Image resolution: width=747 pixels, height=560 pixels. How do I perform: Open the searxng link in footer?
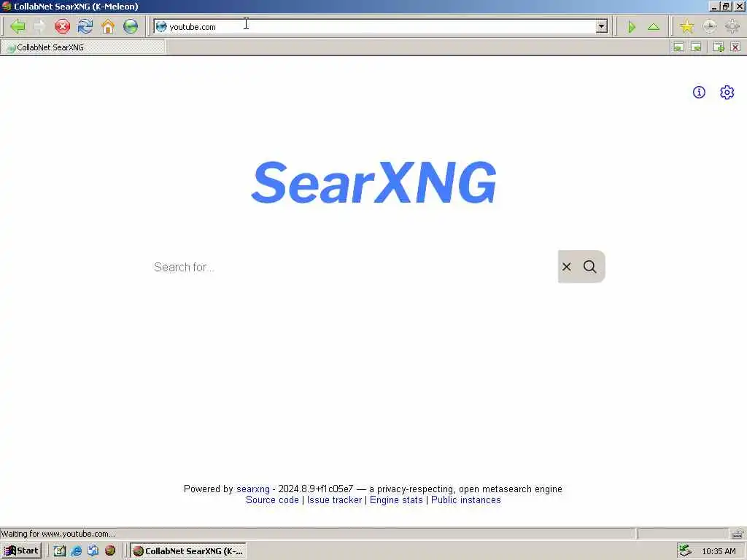253,489
